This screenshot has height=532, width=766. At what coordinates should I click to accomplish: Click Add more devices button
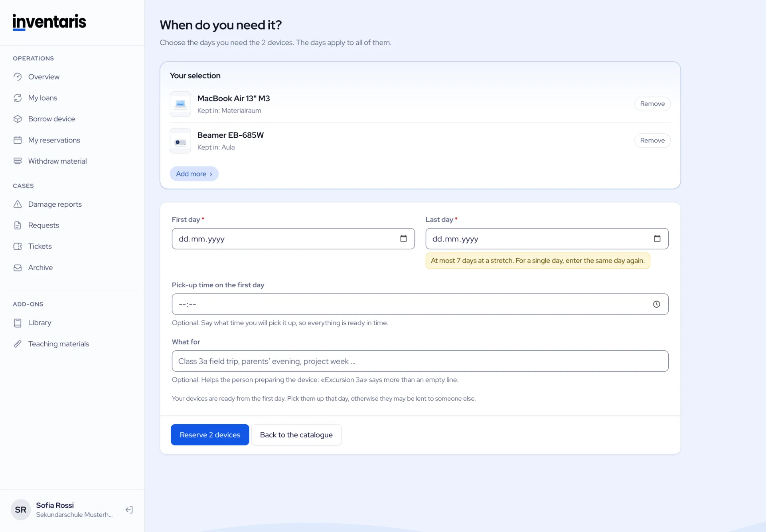click(194, 174)
